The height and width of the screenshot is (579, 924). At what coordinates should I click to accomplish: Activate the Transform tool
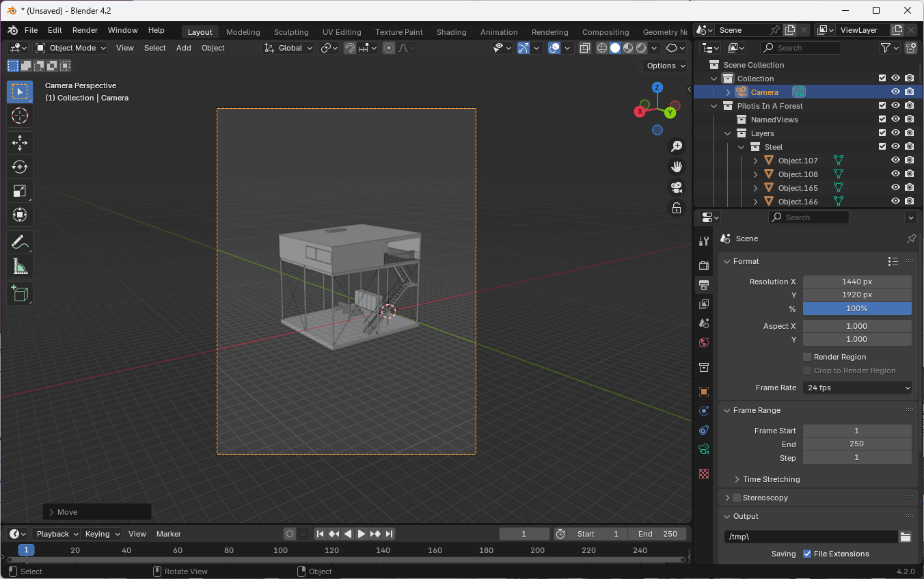coord(20,215)
